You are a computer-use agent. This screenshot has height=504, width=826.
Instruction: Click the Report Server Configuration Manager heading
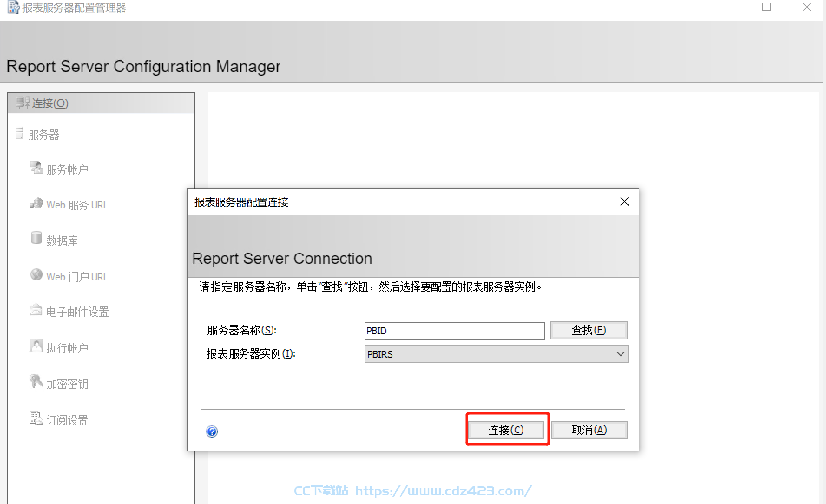coord(143,66)
